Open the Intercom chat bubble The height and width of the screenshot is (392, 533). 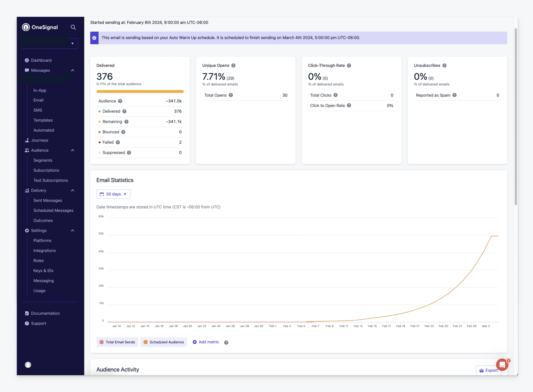pos(502,365)
